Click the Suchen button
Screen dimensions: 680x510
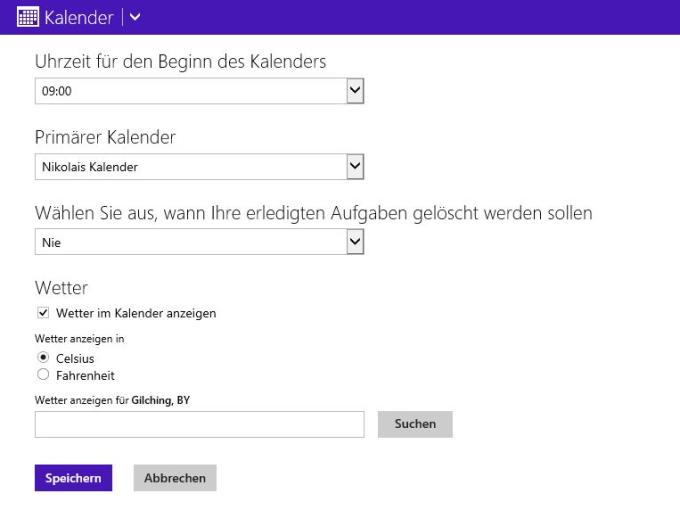pos(415,424)
